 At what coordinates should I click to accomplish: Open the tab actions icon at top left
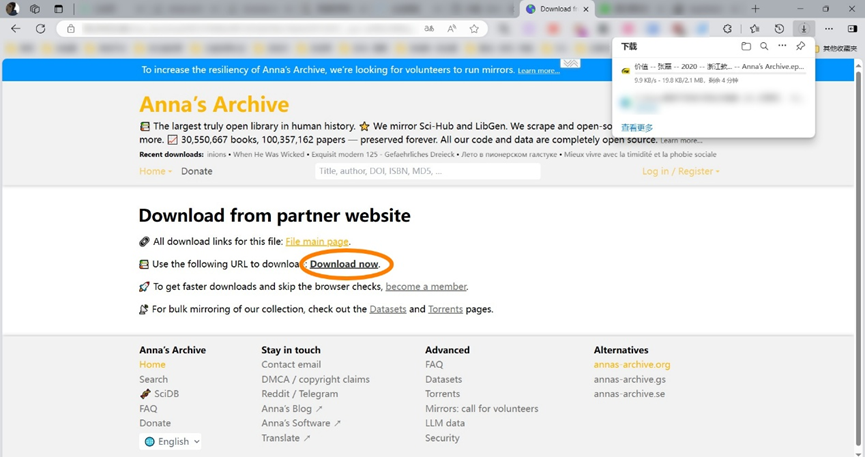58,9
